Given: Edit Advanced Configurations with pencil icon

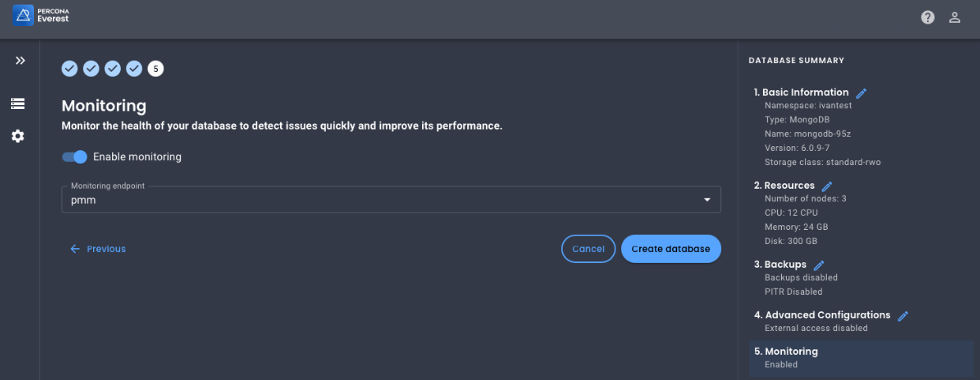Looking at the screenshot, I should pos(903,316).
